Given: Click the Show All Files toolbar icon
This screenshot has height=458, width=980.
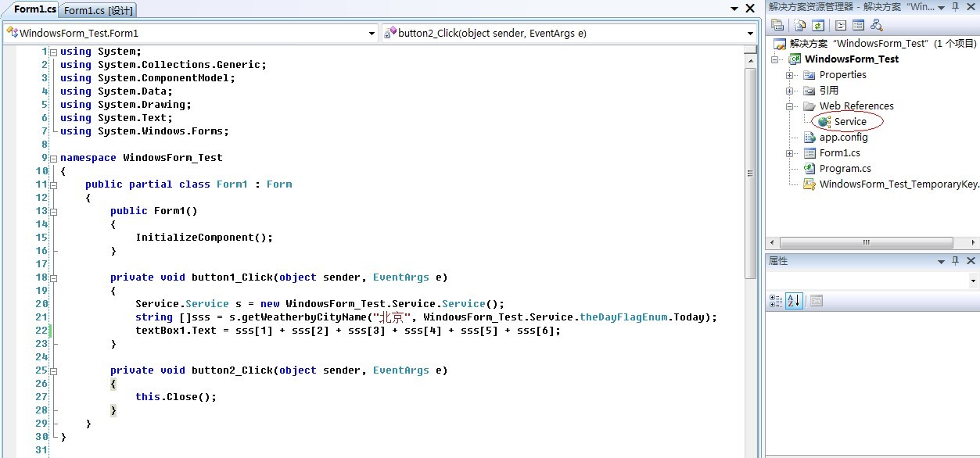Looking at the screenshot, I should click(x=798, y=26).
